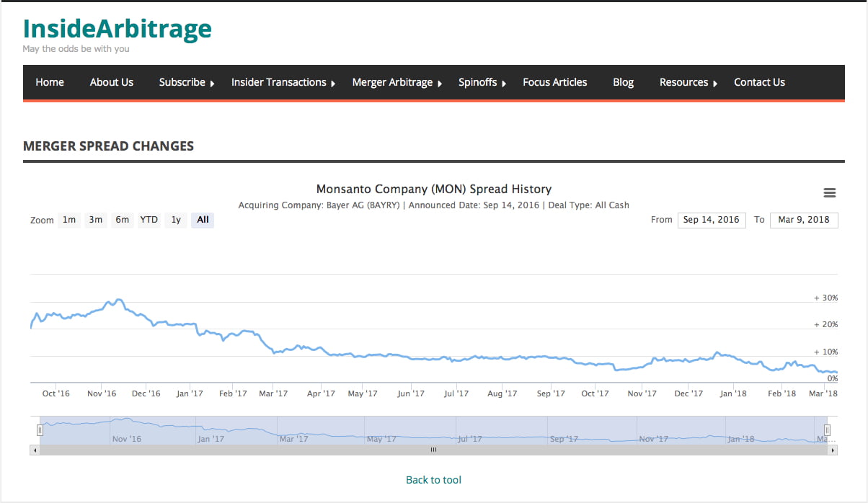Expand the Insider Transactions submenu
868x503 pixels.
point(278,82)
